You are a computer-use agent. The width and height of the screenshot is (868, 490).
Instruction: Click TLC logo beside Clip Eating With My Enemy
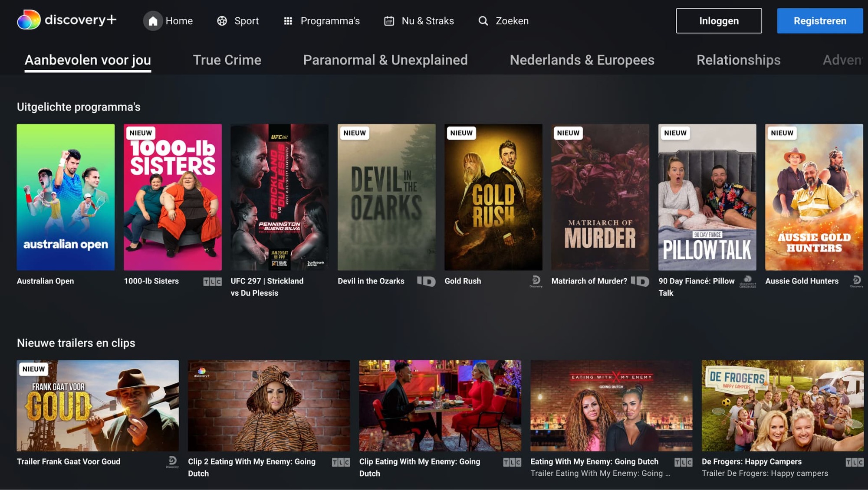[x=512, y=462]
